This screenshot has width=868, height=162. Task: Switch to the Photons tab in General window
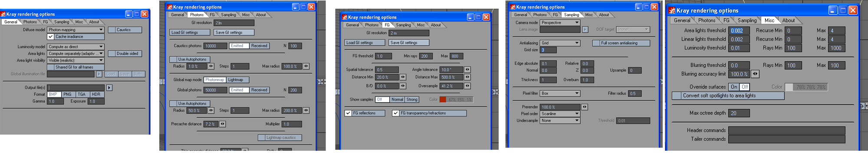[30, 22]
